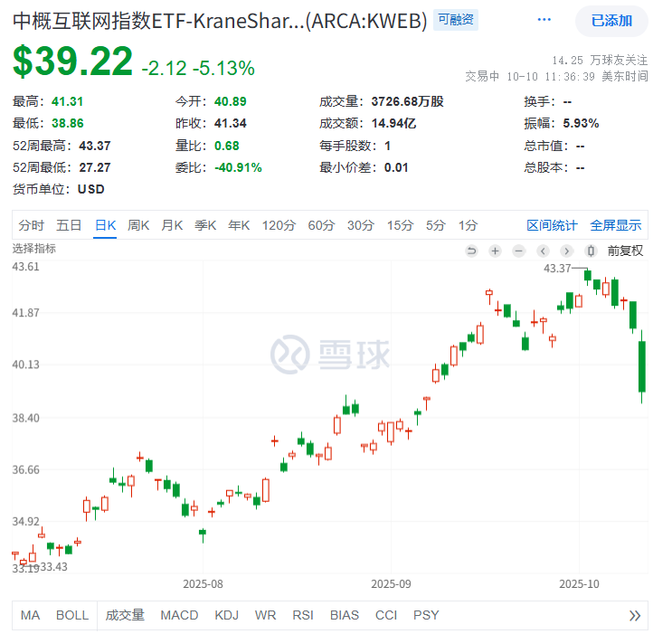
Task: Open 前复权 adjustment dropdown
Action: click(x=625, y=251)
